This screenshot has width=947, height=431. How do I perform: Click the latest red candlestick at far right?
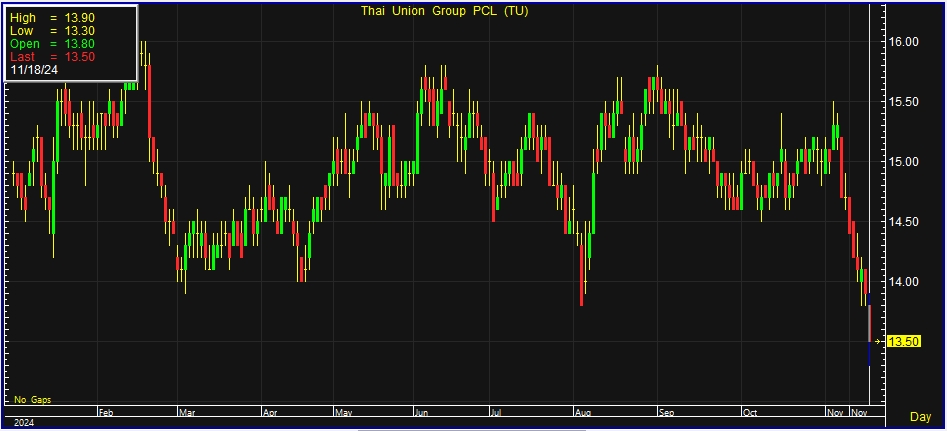click(x=869, y=325)
